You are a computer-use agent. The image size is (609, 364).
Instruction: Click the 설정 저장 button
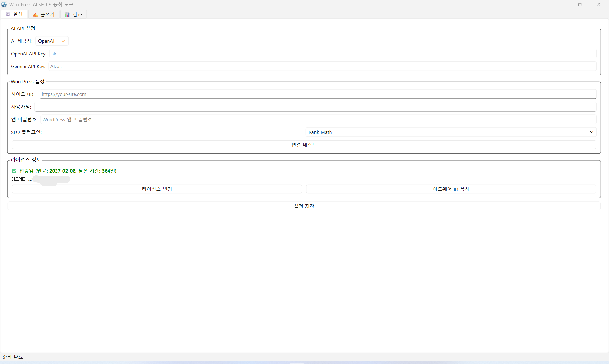(x=304, y=206)
